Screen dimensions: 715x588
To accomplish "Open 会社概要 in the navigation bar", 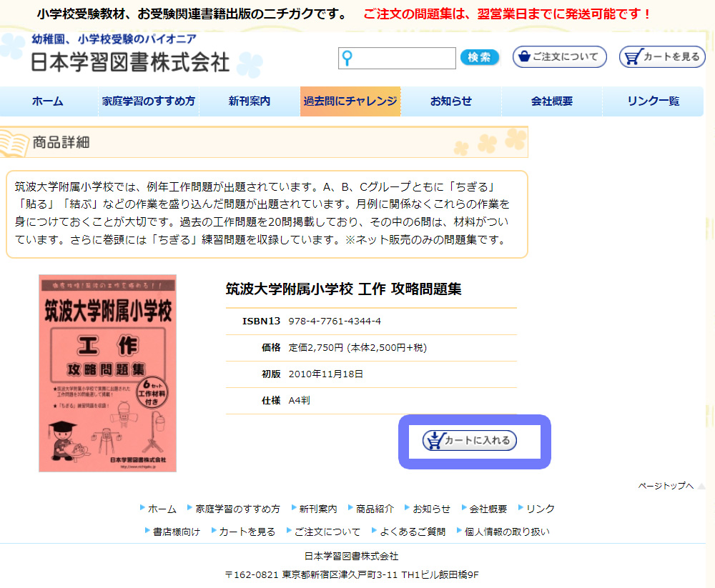I will [x=552, y=101].
